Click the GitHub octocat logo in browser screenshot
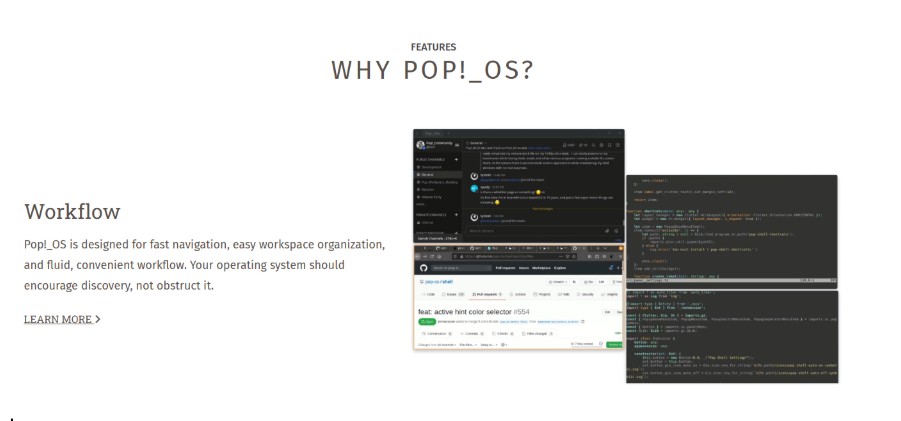This screenshot has width=901, height=421. [x=424, y=269]
